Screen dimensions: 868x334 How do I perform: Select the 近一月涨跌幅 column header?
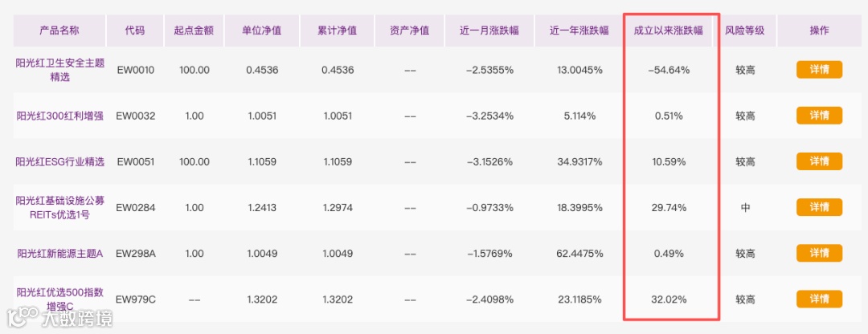coord(489,30)
